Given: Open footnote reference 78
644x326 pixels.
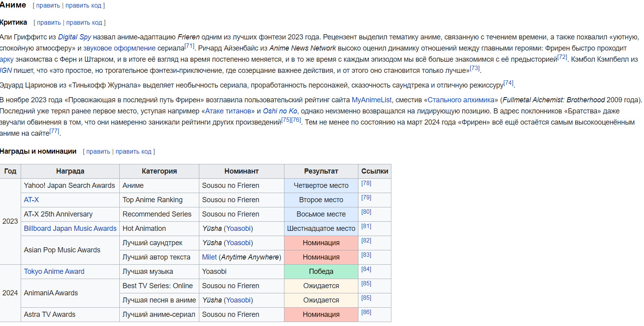Looking at the screenshot, I should coord(366,183).
